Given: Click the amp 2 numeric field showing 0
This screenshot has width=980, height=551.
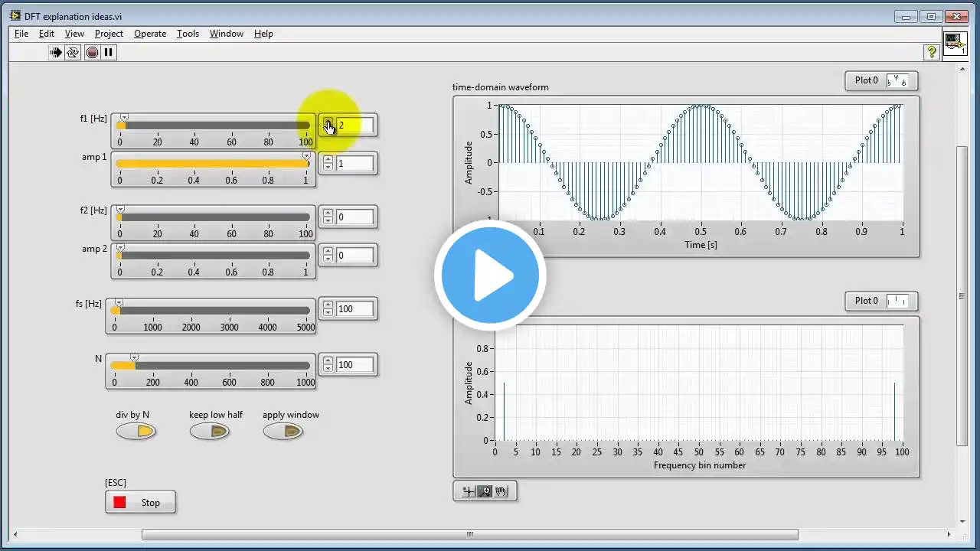Looking at the screenshot, I should 354,255.
